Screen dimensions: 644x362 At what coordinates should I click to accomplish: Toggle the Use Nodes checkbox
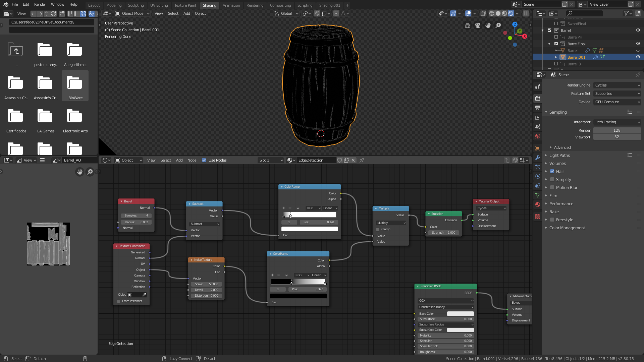click(x=204, y=160)
